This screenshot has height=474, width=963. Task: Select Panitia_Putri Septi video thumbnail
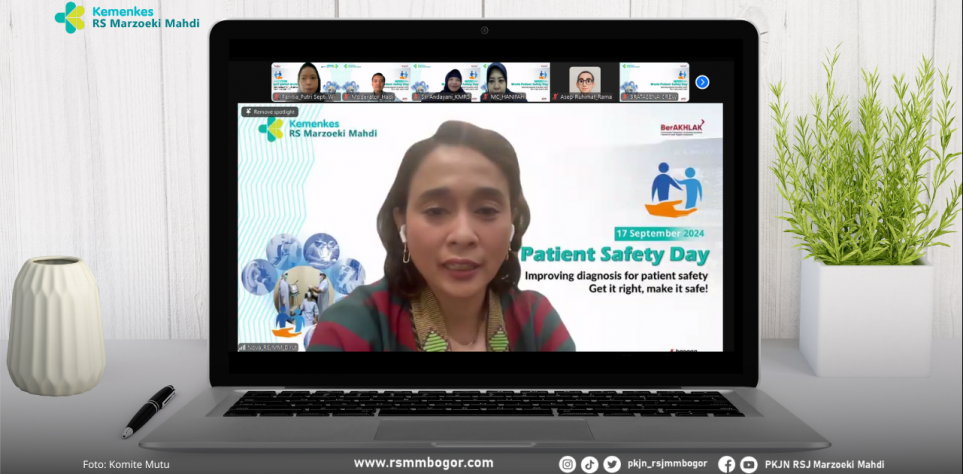click(306, 82)
